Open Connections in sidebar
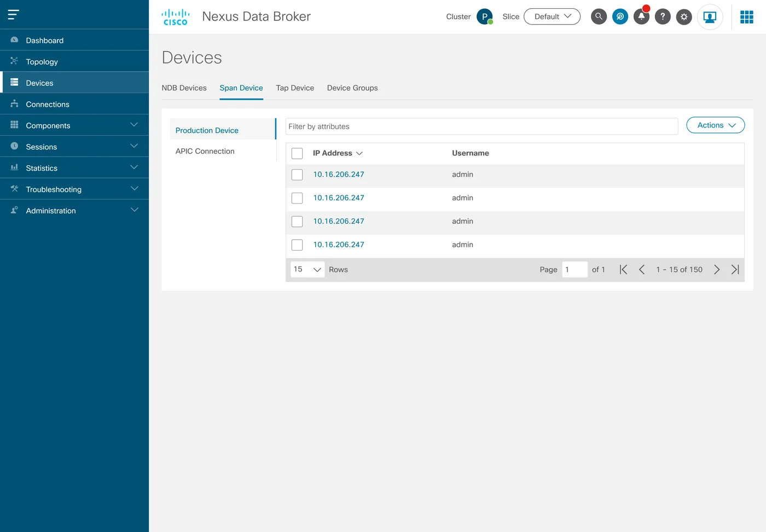This screenshot has height=532, width=766. click(x=74, y=104)
